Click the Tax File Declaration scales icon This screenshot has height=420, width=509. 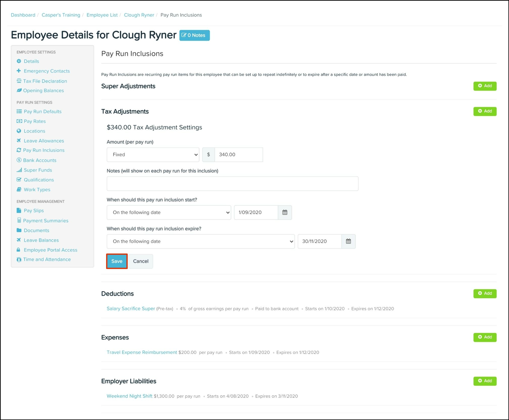(x=19, y=81)
